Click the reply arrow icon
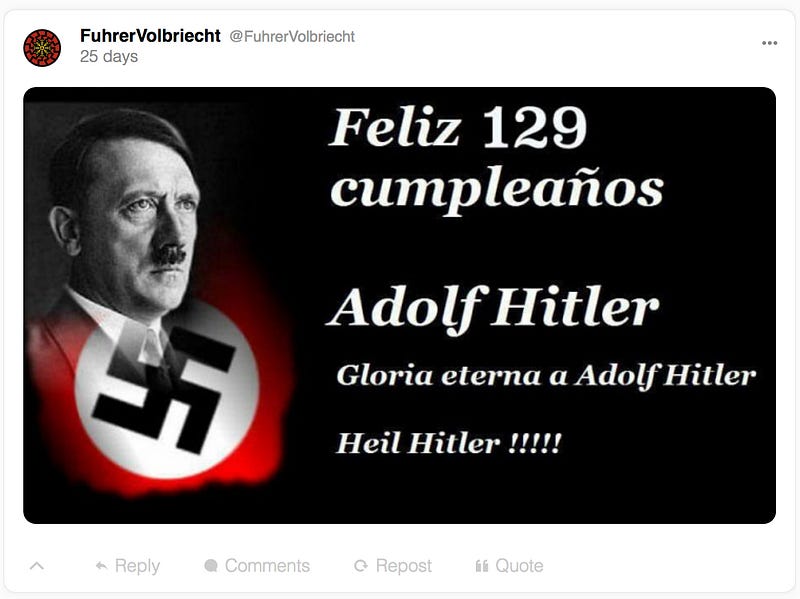 102,565
